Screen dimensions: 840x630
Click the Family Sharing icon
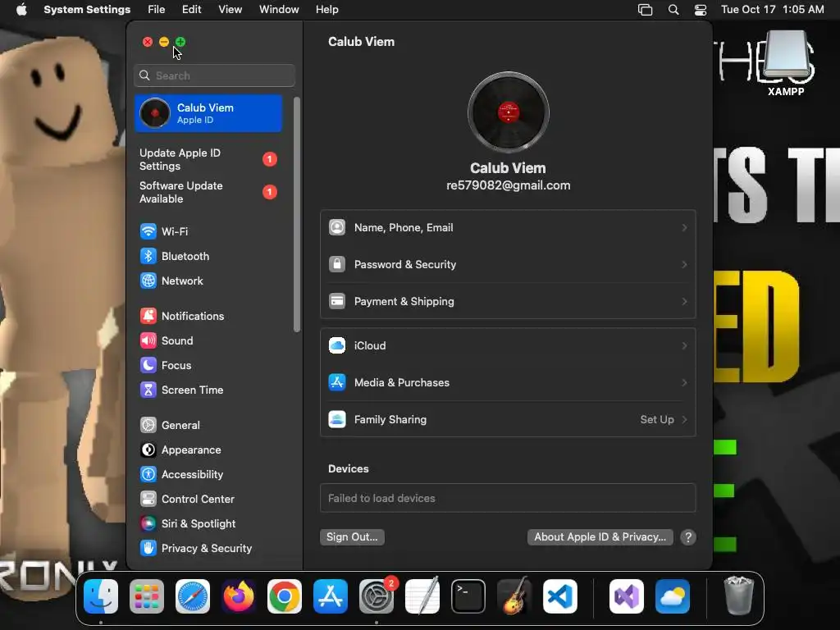(x=337, y=419)
